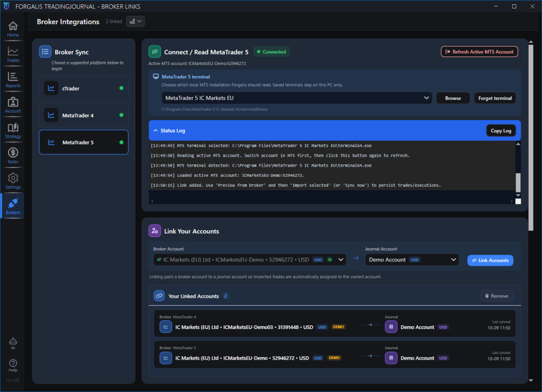542x392 pixels.
Task: Click the Broker Sync list icon
Action: click(x=45, y=52)
